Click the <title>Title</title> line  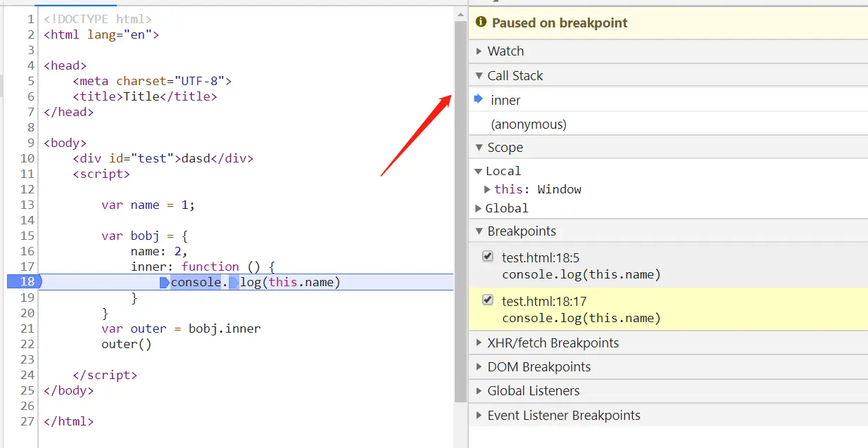(145, 96)
